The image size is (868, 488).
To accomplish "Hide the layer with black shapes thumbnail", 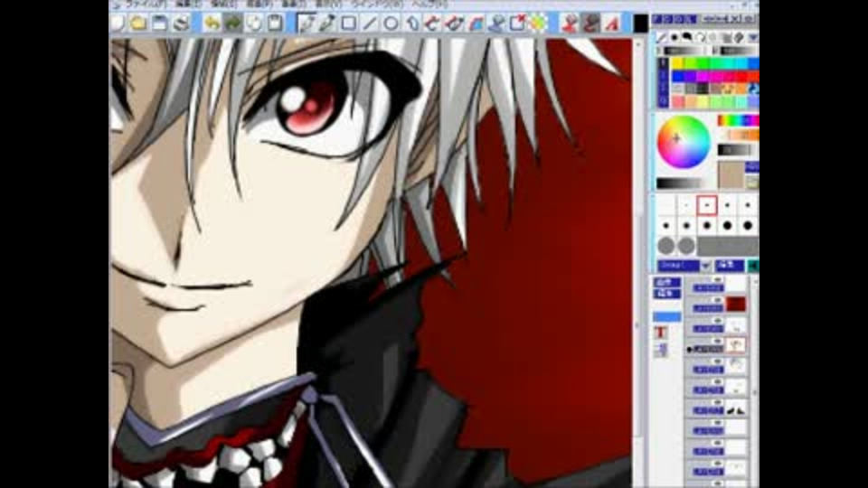I will pyautogui.click(x=717, y=403).
